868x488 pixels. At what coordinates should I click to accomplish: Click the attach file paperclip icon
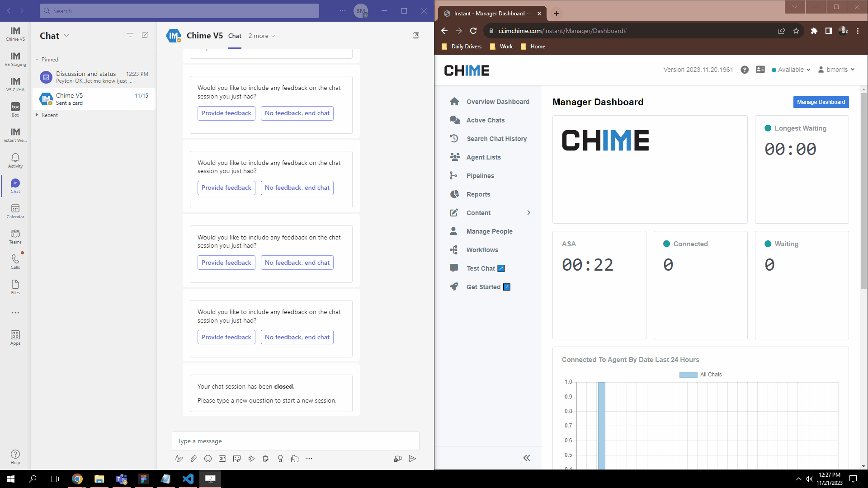tap(193, 459)
